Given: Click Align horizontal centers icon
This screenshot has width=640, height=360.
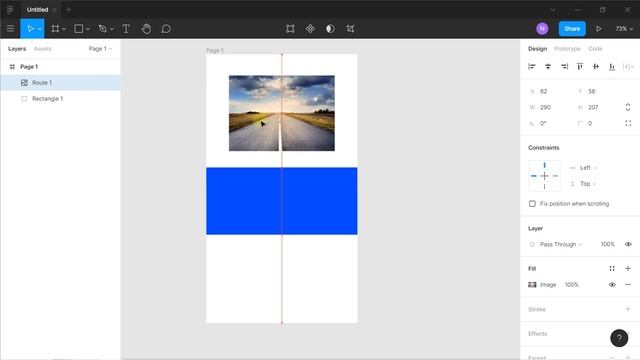Looking at the screenshot, I should point(548,67).
